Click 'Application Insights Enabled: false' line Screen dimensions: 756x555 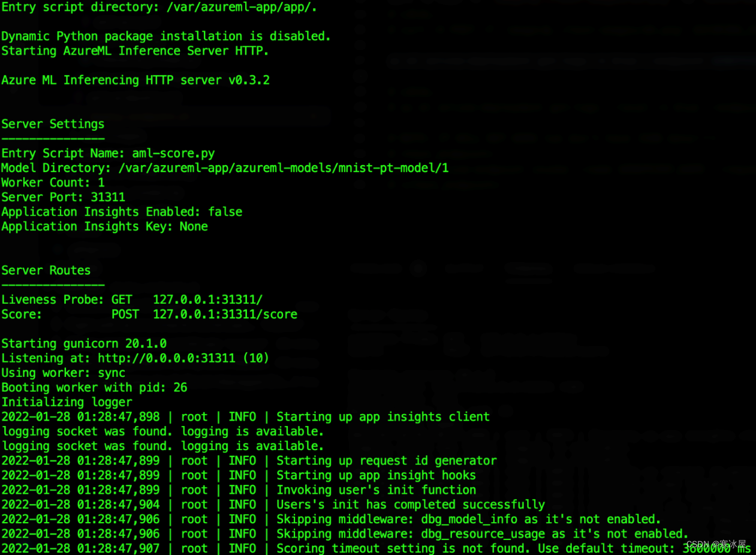point(122,212)
